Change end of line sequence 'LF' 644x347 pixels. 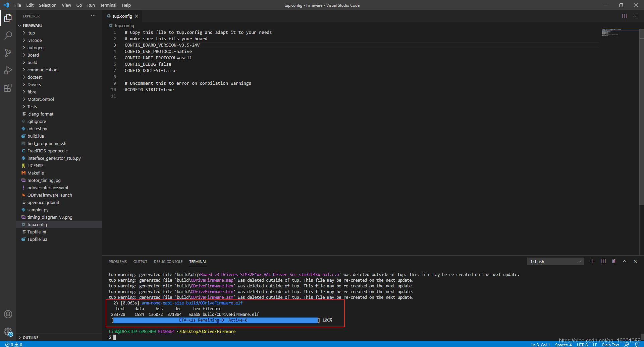click(x=595, y=344)
